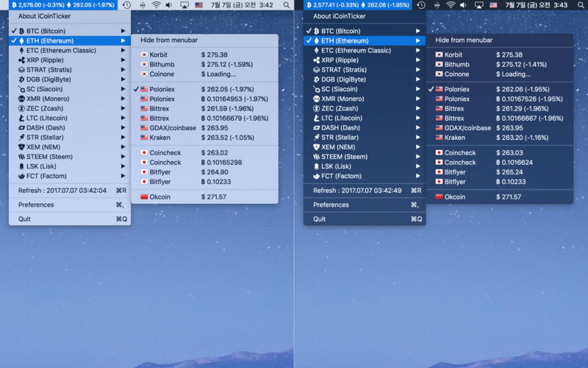Viewport: 588px width, 368px height.
Task: Click the Korean flag beside Korbit in light submenu
Action: point(144,55)
